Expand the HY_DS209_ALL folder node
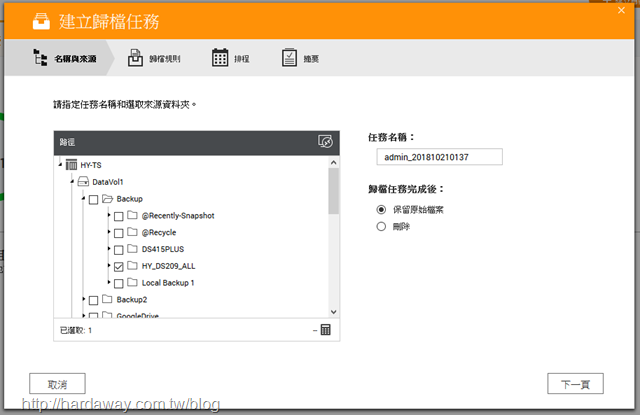This screenshot has width=640, height=415. (x=109, y=265)
